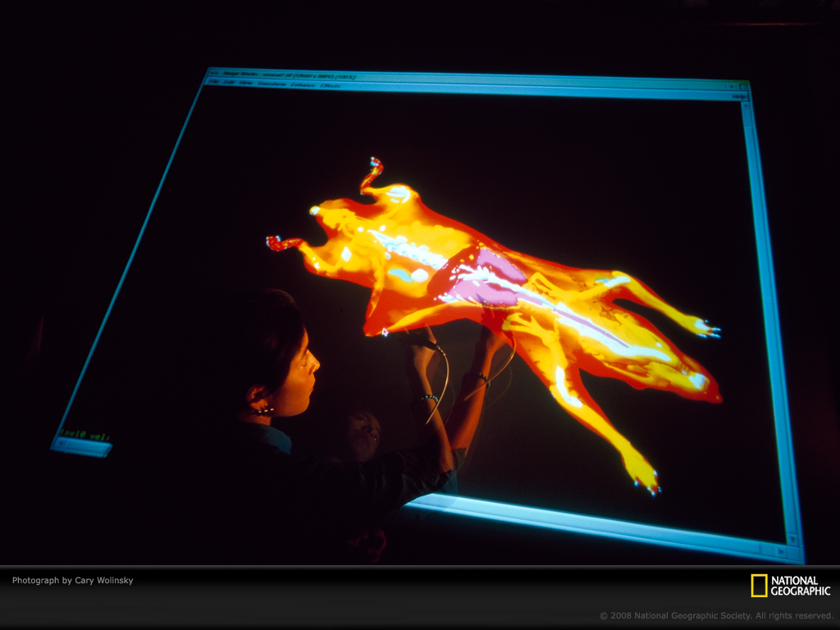Image resolution: width=840 pixels, height=630 pixels.
Task: Click vertical scrollbar down arrow
Action: pos(792,539)
